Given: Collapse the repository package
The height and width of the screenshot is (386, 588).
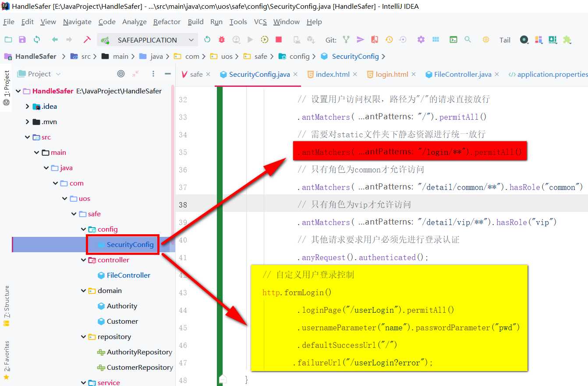Looking at the screenshot, I should pos(83,337).
